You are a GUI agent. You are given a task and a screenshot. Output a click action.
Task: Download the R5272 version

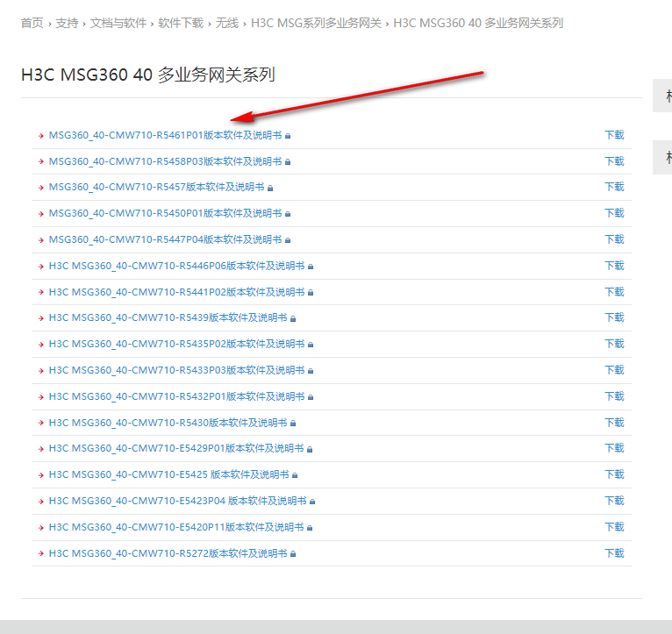(615, 553)
